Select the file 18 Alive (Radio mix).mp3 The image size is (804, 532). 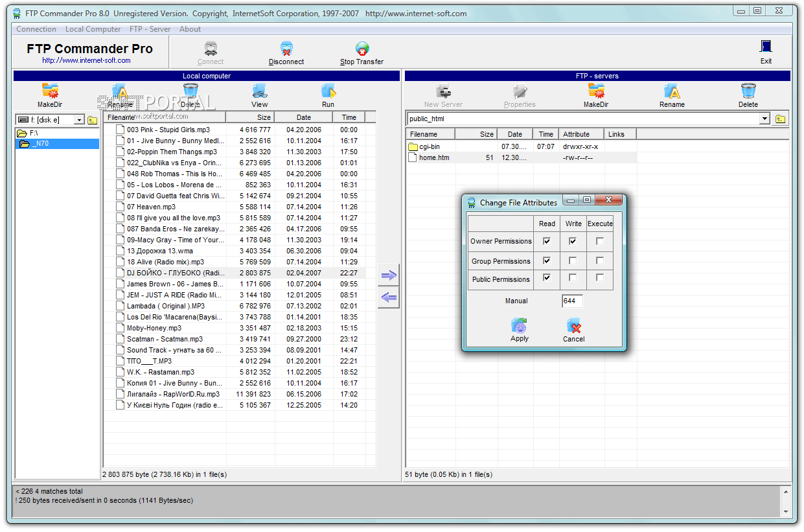165,262
